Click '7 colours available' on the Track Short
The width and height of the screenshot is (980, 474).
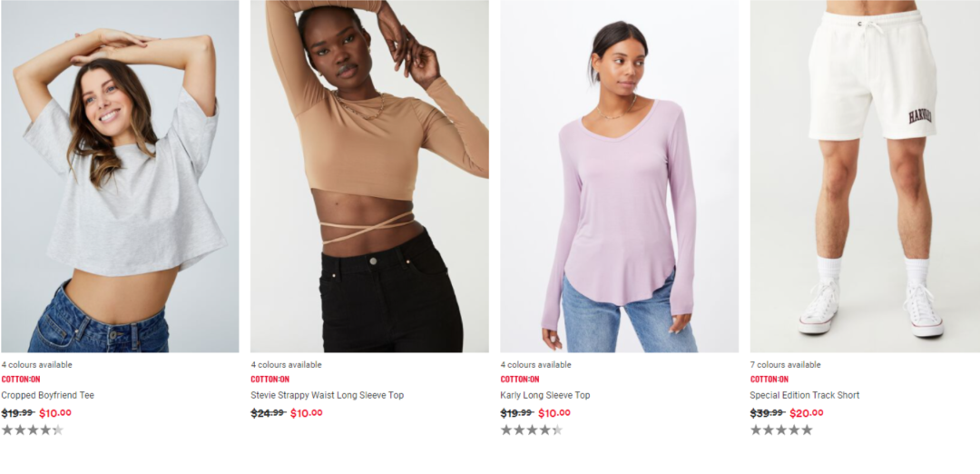[786, 364]
